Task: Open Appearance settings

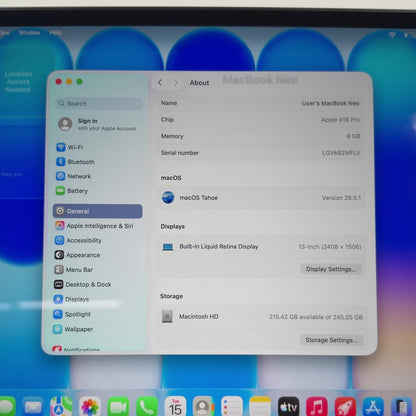Action: pyautogui.click(x=77, y=255)
